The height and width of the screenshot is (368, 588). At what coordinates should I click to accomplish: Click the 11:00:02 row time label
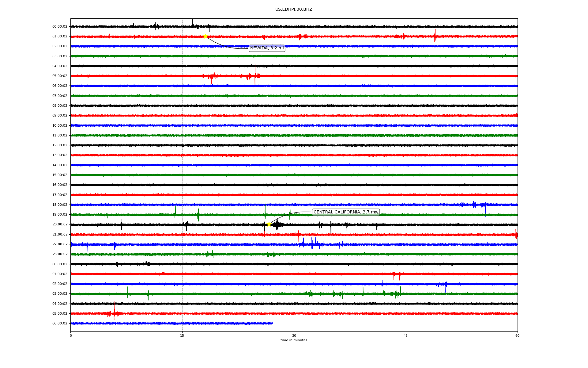(x=60, y=135)
